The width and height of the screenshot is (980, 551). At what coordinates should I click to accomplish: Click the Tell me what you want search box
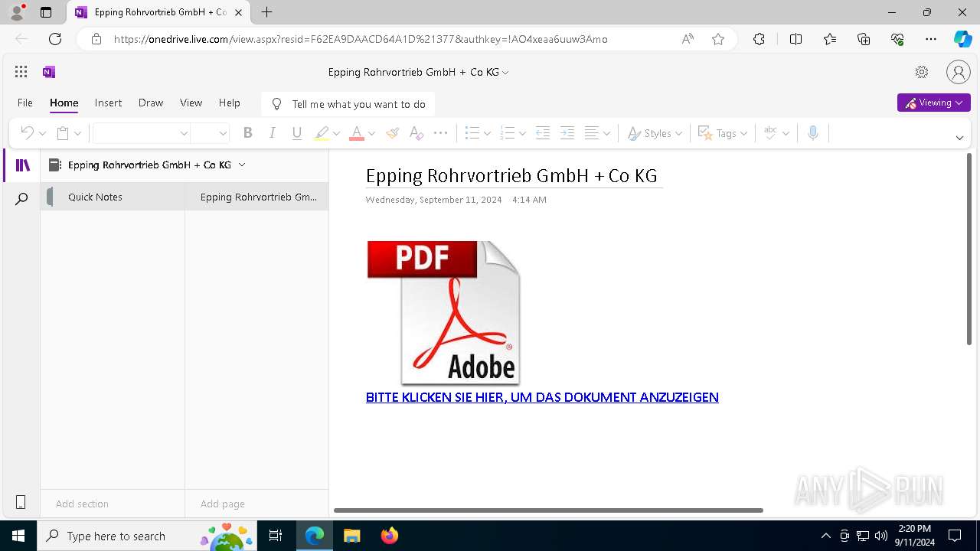348,104
